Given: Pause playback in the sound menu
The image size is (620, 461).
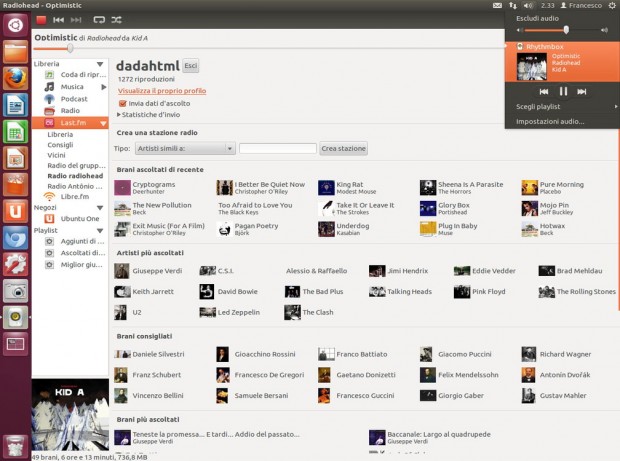Looking at the screenshot, I should 563,92.
